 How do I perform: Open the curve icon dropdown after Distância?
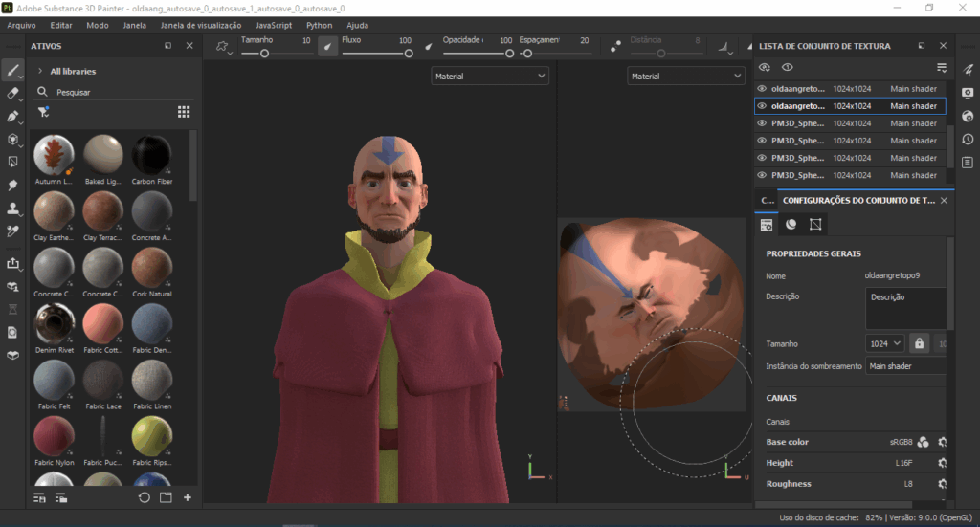(x=724, y=47)
